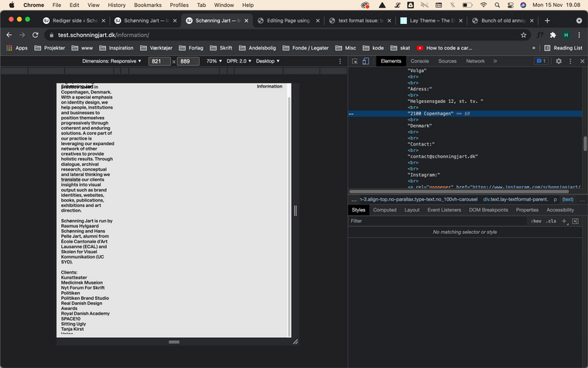Activate the inspect element picker
This screenshot has height=368, width=588.
pos(354,61)
